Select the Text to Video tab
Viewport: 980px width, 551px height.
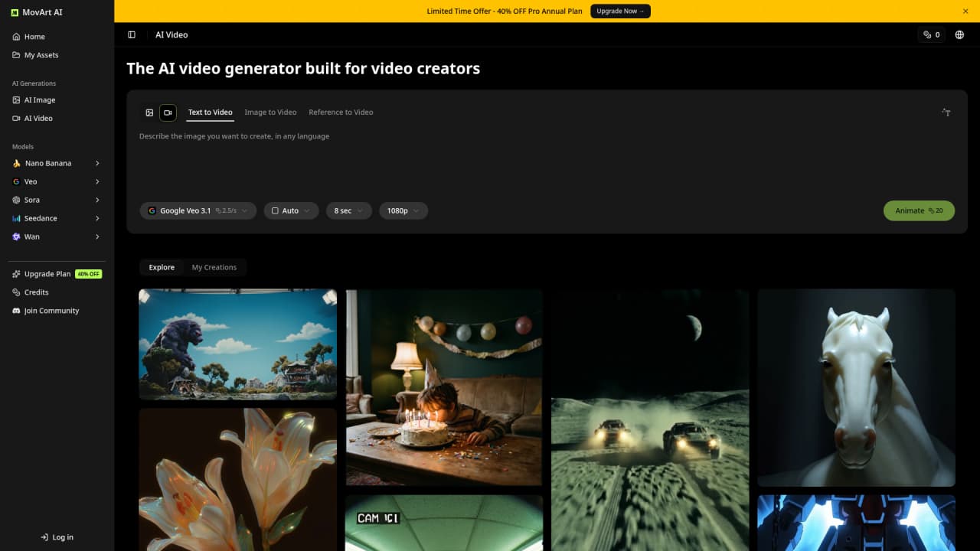pyautogui.click(x=210, y=112)
